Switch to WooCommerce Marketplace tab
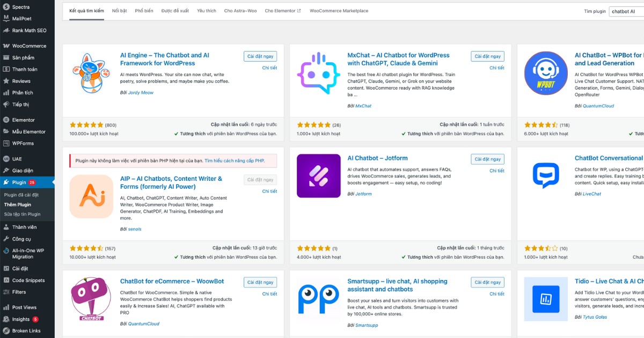 (339, 10)
